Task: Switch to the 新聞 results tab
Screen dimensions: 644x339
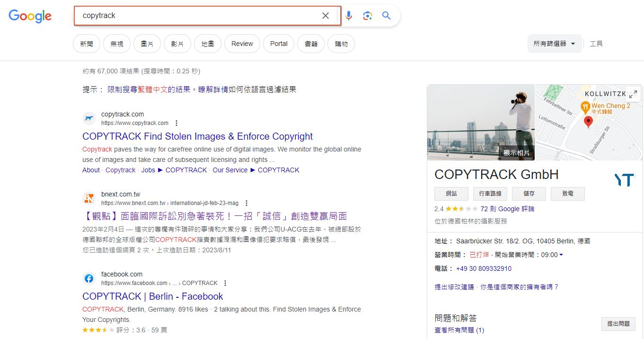Action: pos(87,44)
